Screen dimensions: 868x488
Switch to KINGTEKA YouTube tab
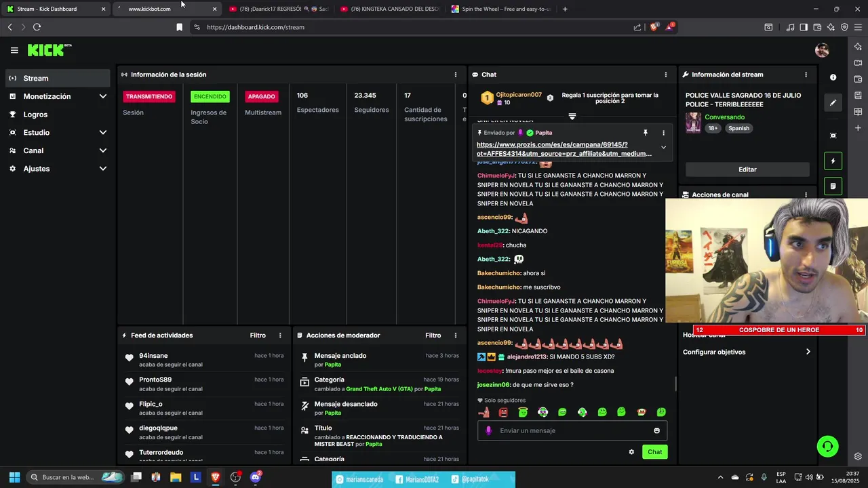coord(389,9)
